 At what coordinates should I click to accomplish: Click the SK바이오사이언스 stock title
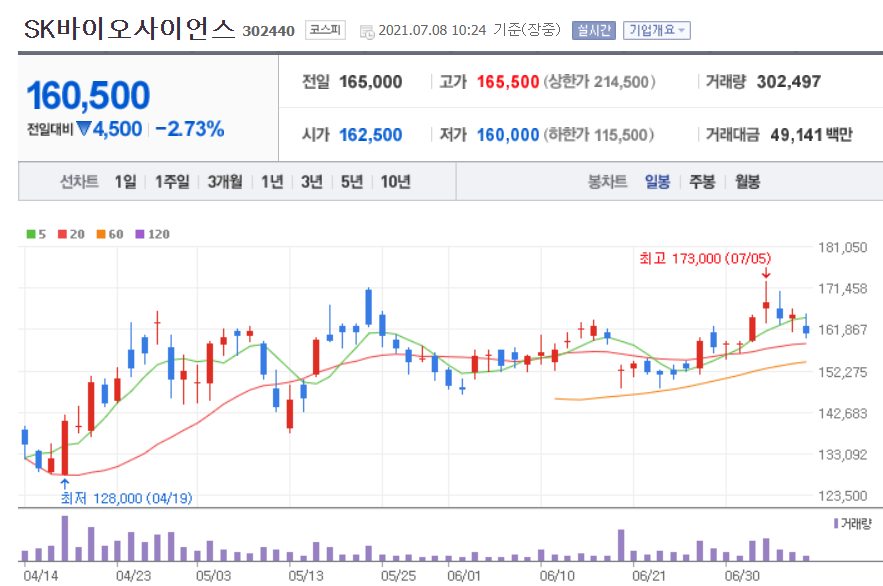[x=129, y=29]
